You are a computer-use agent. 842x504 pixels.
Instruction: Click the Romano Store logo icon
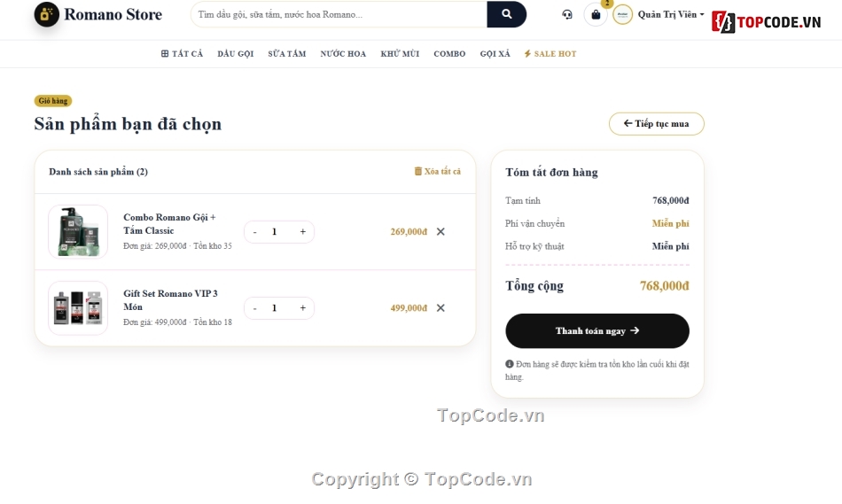47,14
